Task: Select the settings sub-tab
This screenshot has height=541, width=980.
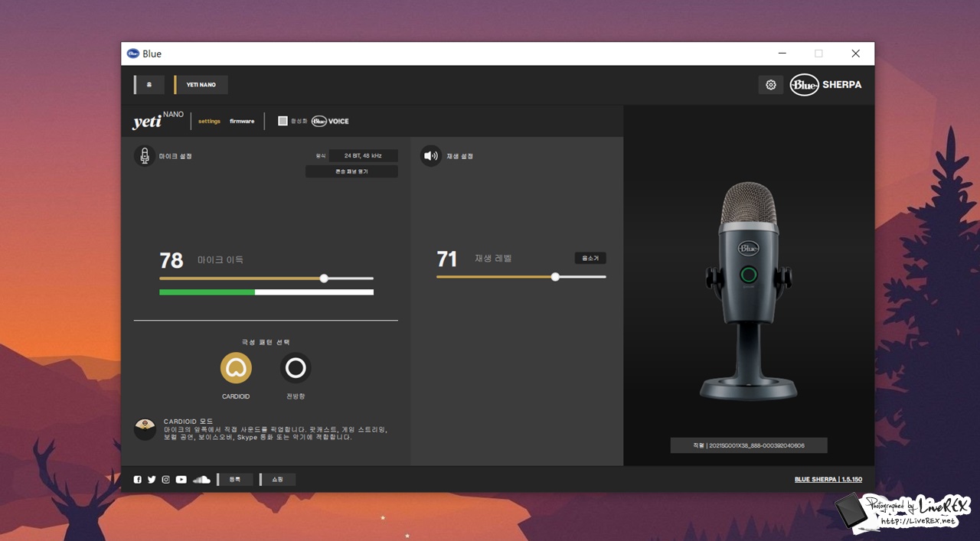Action: pyautogui.click(x=209, y=121)
